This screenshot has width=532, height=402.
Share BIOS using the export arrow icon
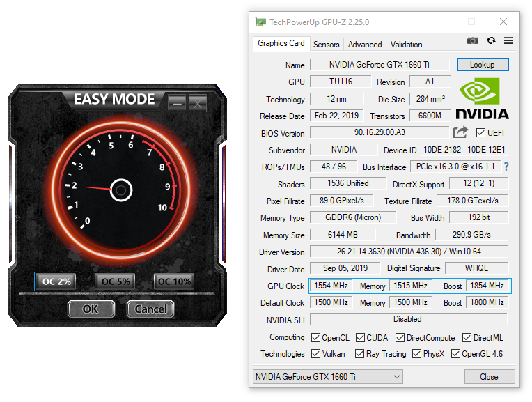tap(460, 132)
